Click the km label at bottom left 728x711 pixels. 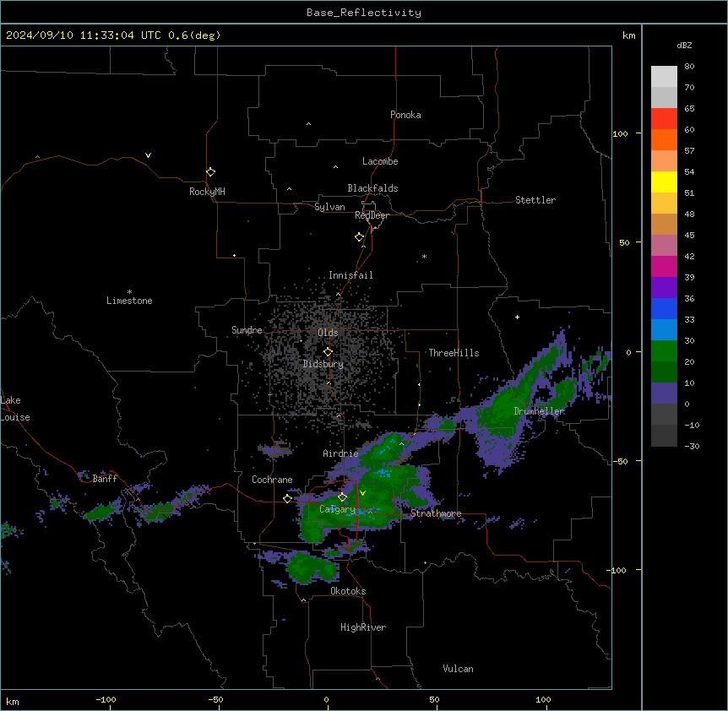[13, 702]
